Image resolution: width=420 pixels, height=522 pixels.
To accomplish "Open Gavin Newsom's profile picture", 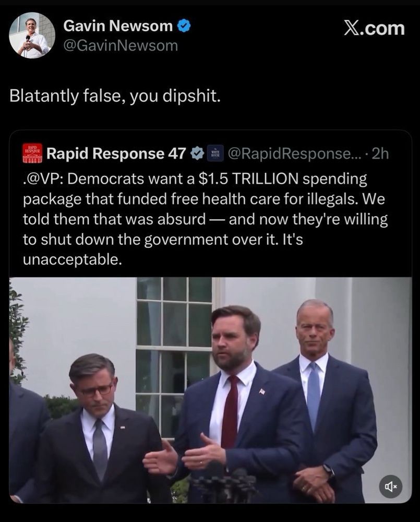I will [x=32, y=35].
